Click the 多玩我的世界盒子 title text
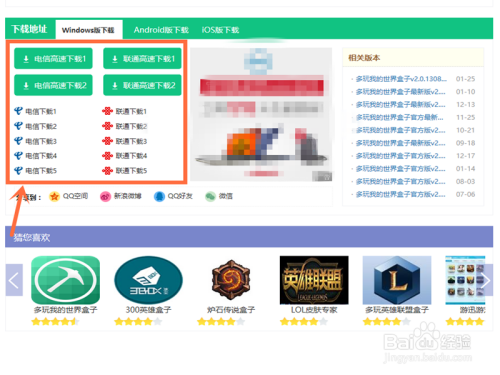This screenshot has height=375, width=500. 66,310
